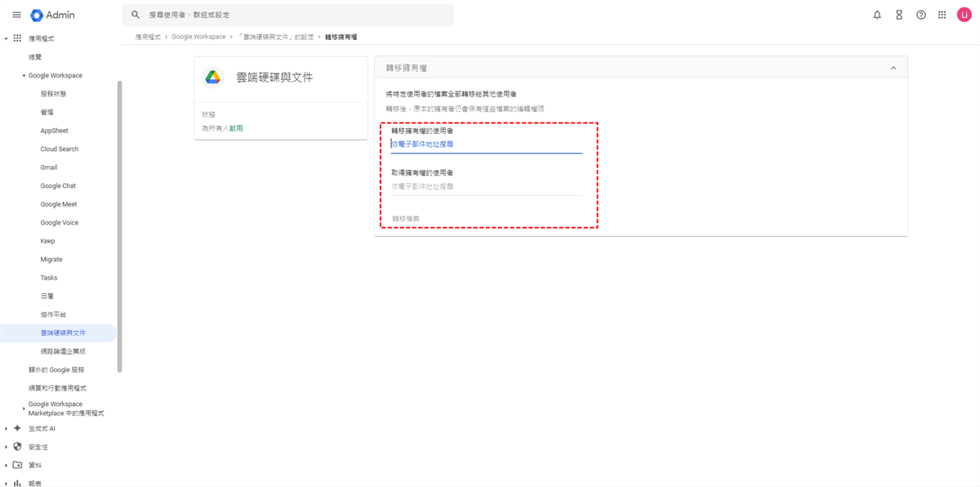The width and height of the screenshot is (980, 487).
Task: Click the 資料 folder icon
Action: (x=17, y=465)
